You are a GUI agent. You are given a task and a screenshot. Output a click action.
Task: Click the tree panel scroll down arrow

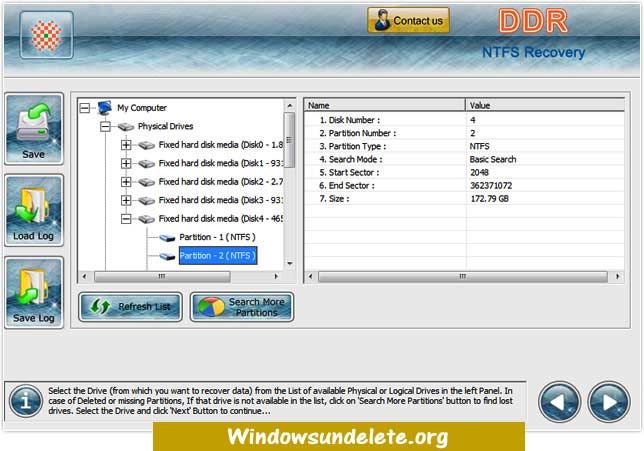tap(290, 263)
